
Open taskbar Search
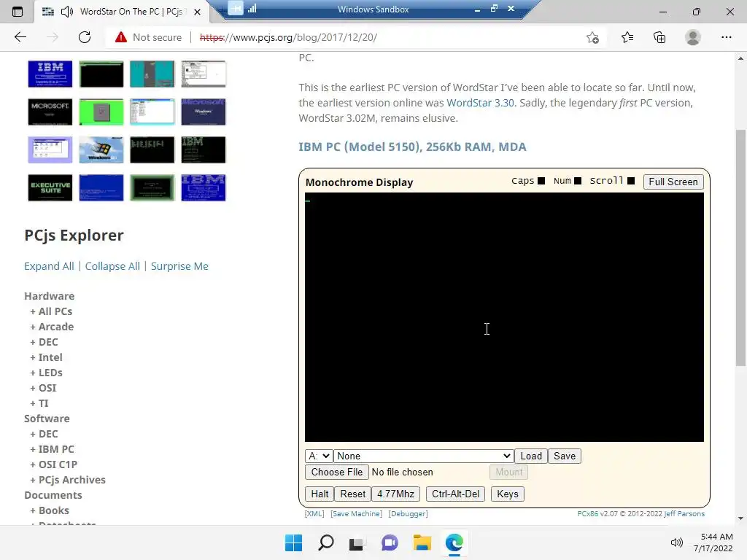(326, 542)
